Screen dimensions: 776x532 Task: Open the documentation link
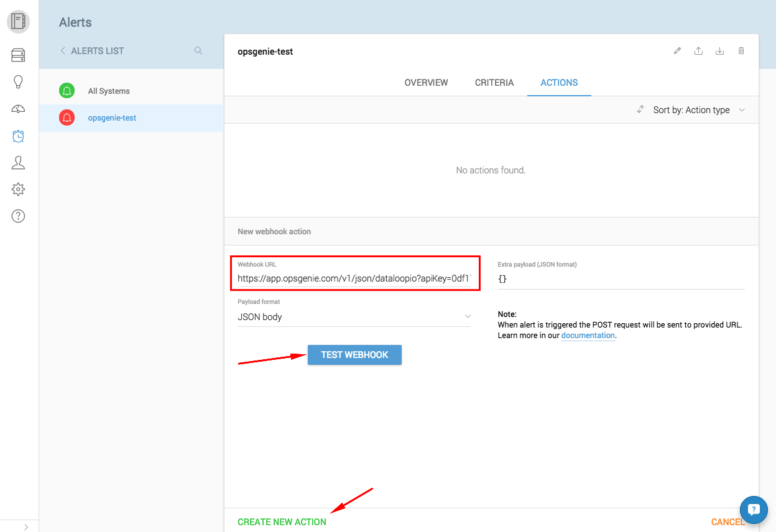tap(588, 336)
